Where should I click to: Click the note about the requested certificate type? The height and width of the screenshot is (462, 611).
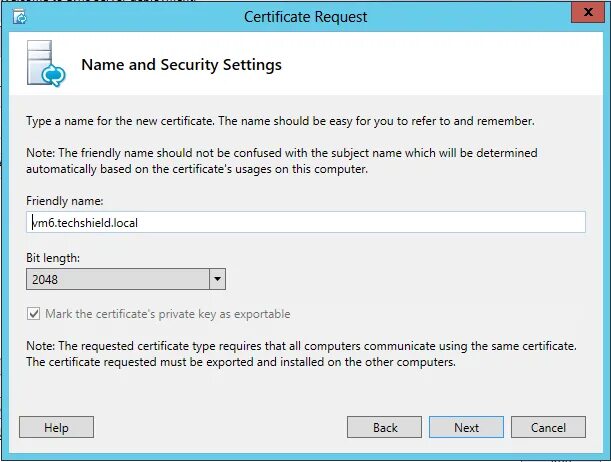pyautogui.click(x=300, y=354)
